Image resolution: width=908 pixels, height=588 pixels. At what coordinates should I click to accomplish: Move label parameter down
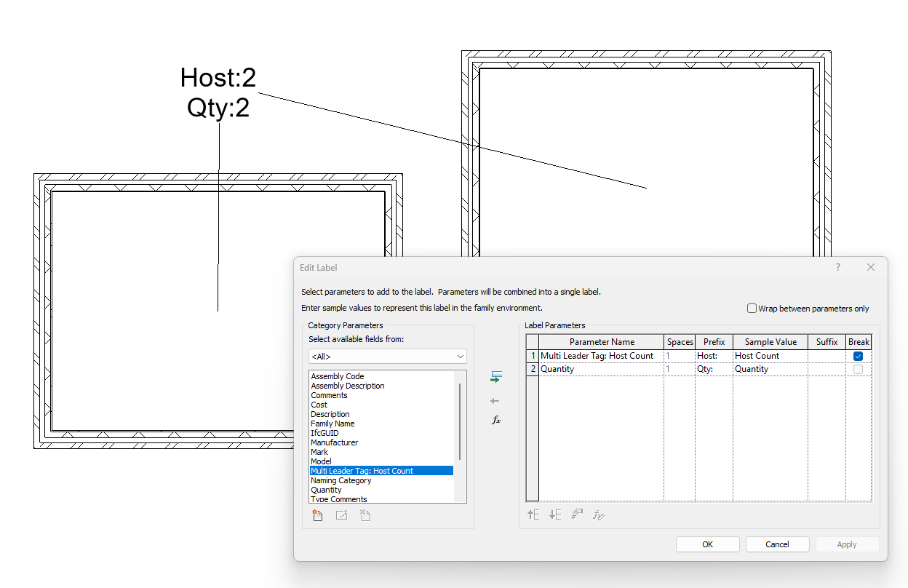[555, 514]
